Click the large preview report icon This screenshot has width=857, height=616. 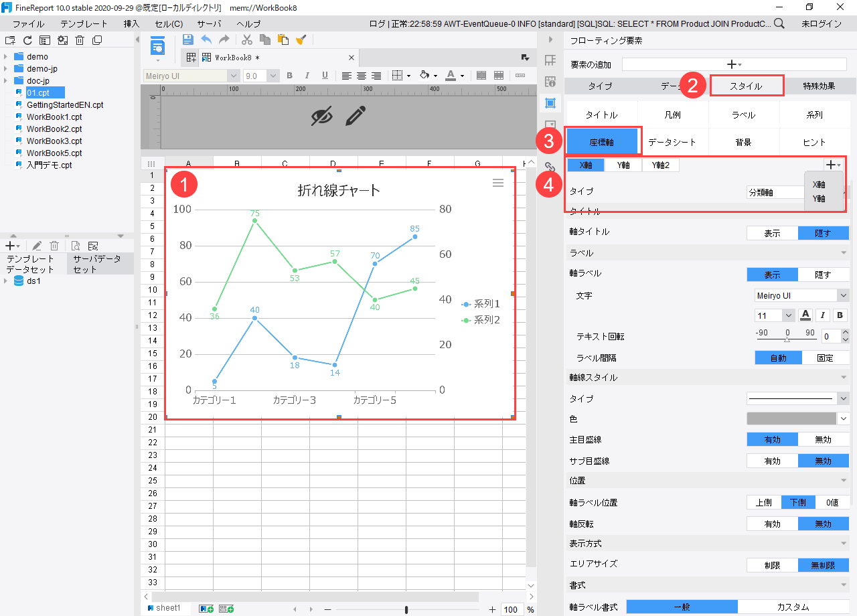[159, 47]
